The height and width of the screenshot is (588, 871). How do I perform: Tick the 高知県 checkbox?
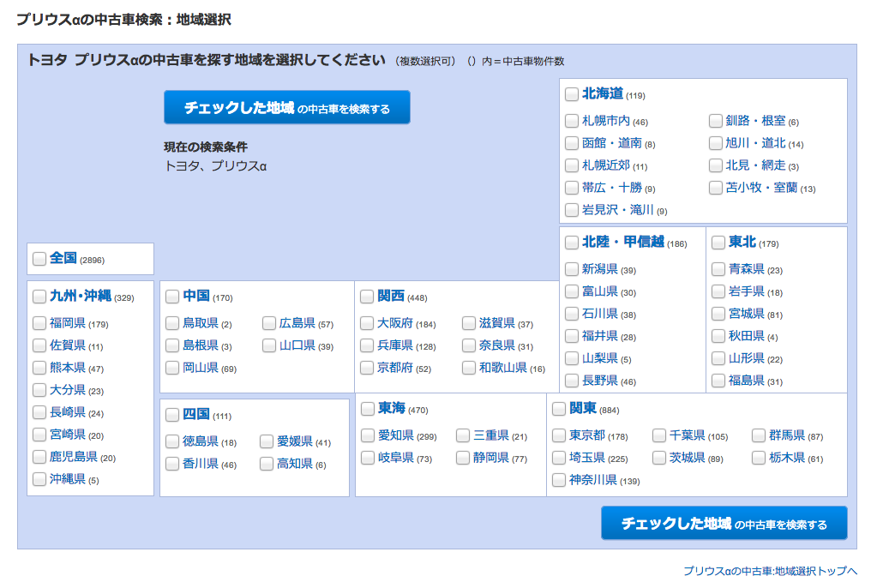(267, 464)
